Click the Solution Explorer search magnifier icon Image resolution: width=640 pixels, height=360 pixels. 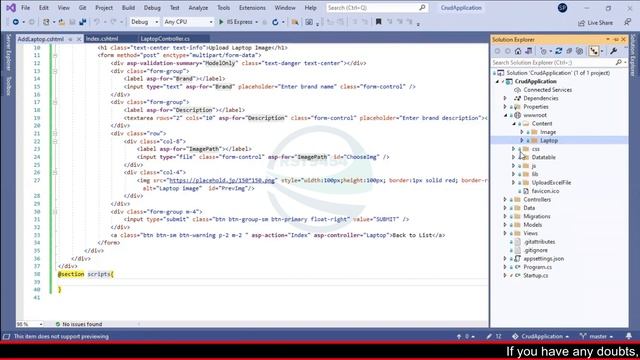pyautogui.click(x=619, y=62)
